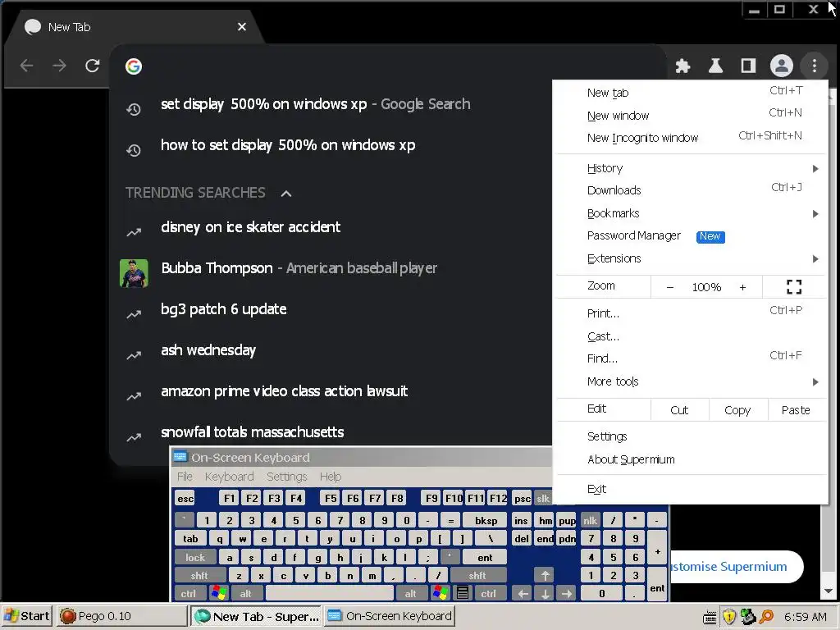Image resolution: width=840 pixels, height=630 pixels.
Task: Reload the page with the refresh icon
Action: pos(93,66)
